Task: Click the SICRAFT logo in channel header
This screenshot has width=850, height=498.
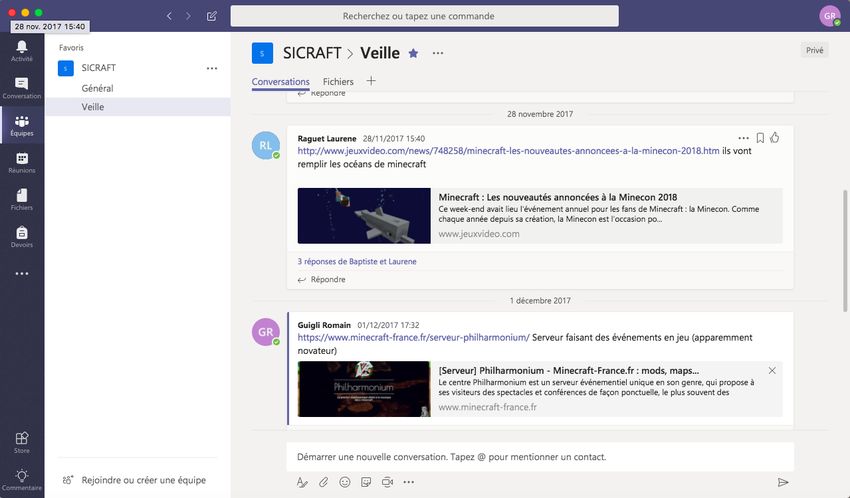Action: (262, 53)
